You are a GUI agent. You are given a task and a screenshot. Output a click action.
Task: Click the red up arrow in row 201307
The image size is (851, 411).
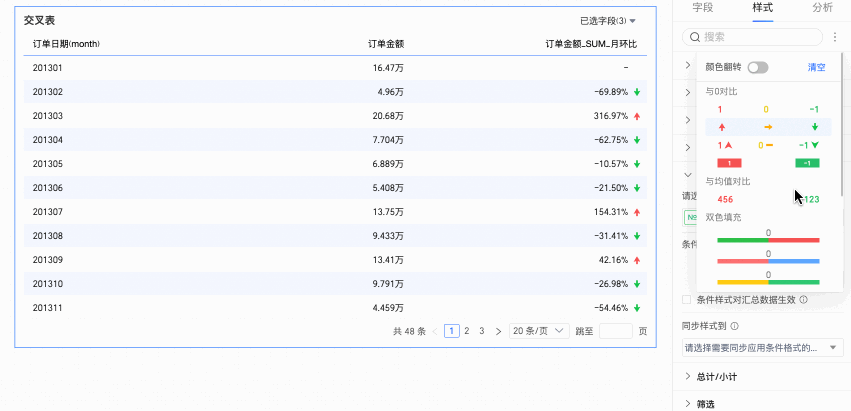(x=637, y=212)
